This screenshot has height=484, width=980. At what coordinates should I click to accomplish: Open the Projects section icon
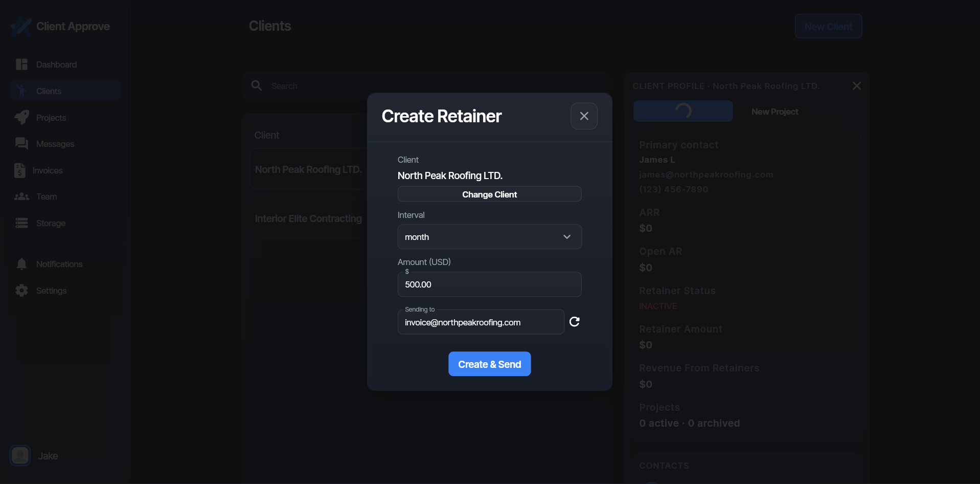click(x=21, y=117)
